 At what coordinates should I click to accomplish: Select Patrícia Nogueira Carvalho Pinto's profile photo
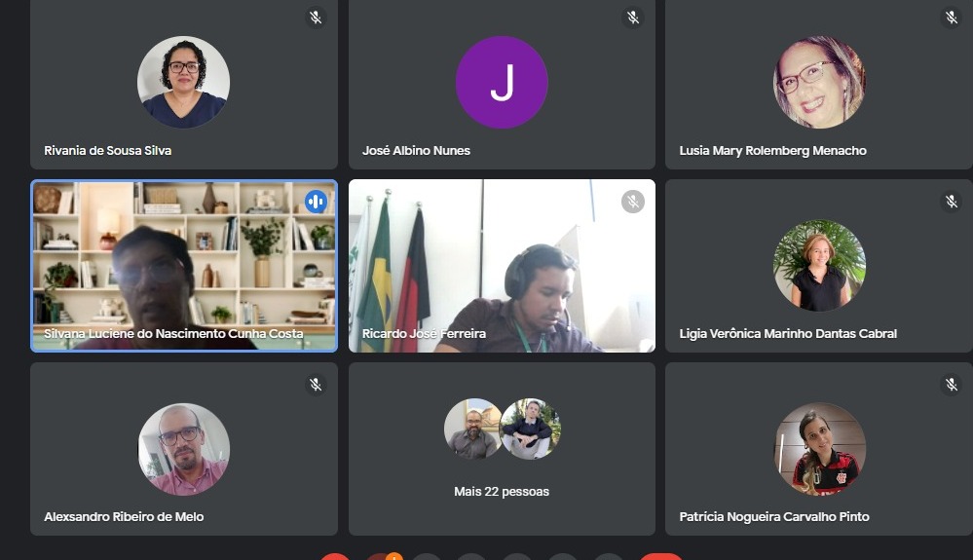click(819, 449)
